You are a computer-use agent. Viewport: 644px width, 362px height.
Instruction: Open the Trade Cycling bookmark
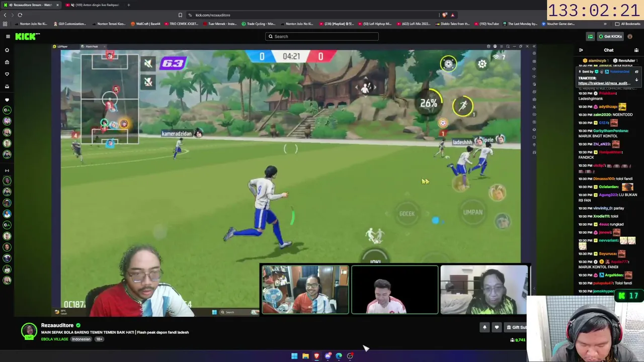pyautogui.click(x=258, y=24)
